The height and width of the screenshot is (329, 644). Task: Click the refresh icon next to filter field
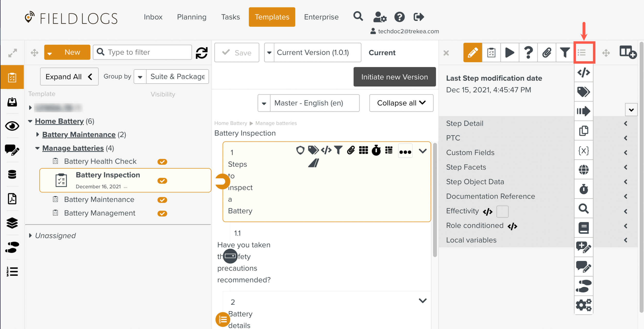202,53
